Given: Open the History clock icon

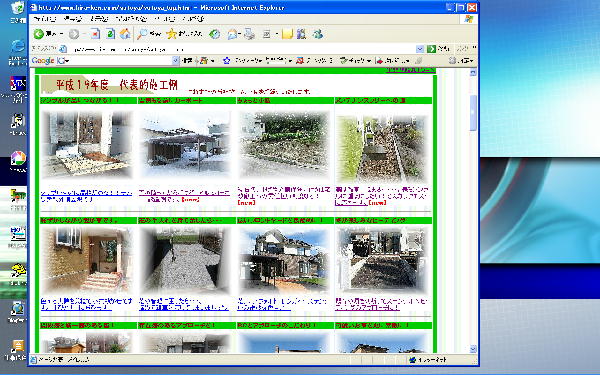Looking at the screenshot, I should coord(215,34).
